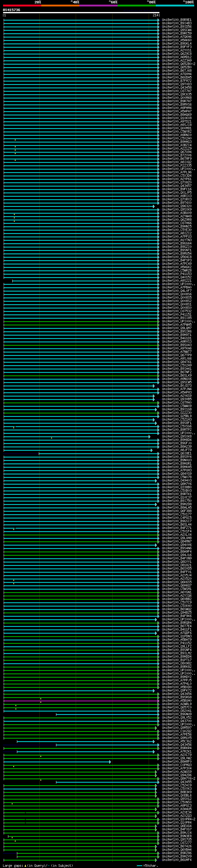Open the last hit label UniRef100_B6UHF4
The width and height of the screenshot is (197, 868).
(176, 860)
